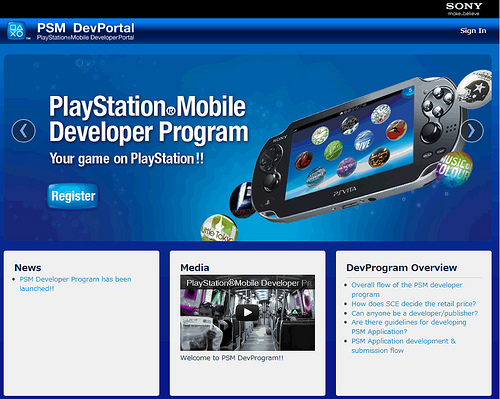500x399 pixels.
Task: Advance to next banner slide arrow
Action: pos(472,131)
